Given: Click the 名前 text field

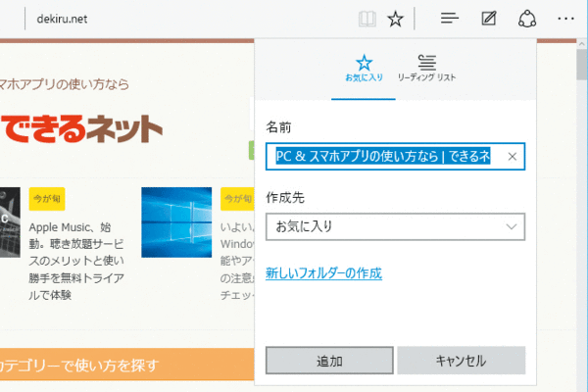Looking at the screenshot, I should pyautogui.click(x=395, y=157).
